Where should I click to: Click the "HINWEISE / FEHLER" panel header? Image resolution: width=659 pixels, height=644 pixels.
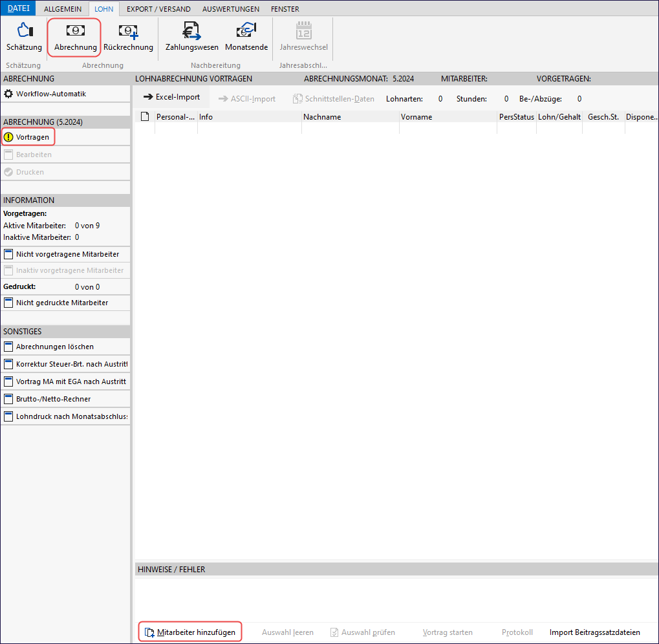click(x=171, y=569)
